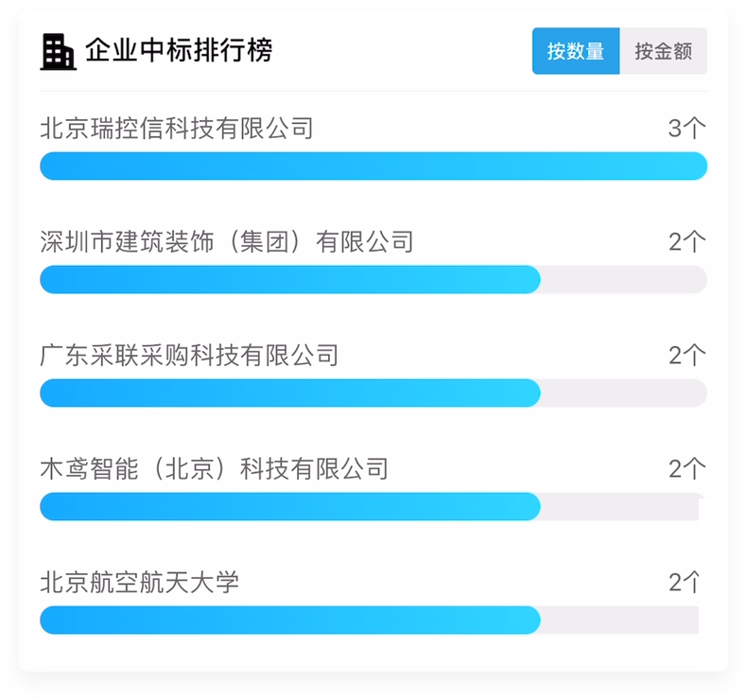747x700 pixels.
Task: Click the 2个 count for 深圳市建筑装饰
Action: coord(687,241)
